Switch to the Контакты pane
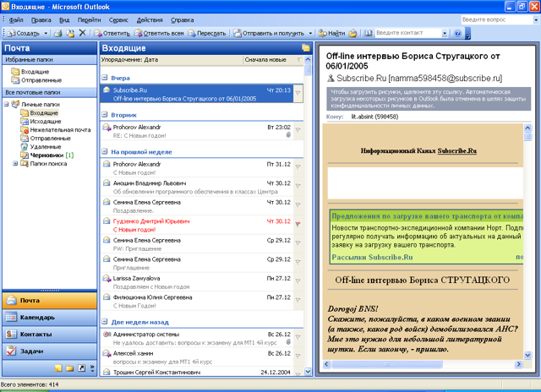The image size is (541, 392). [50, 334]
